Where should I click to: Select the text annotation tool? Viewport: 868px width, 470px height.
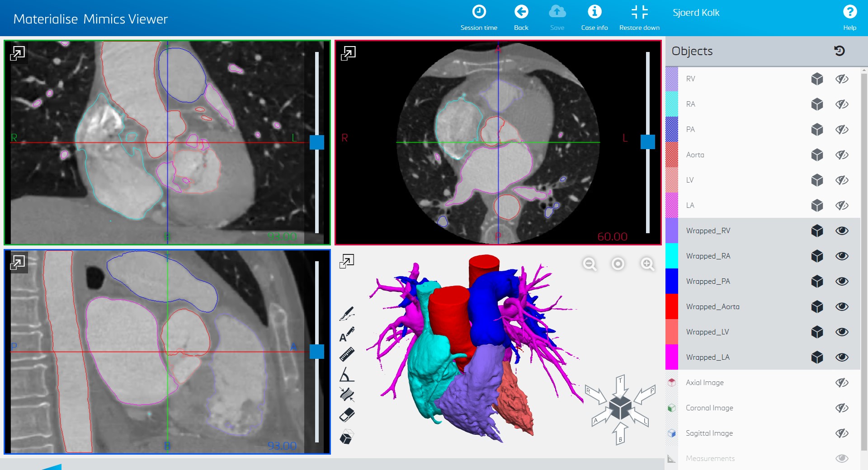click(x=347, y=334)
